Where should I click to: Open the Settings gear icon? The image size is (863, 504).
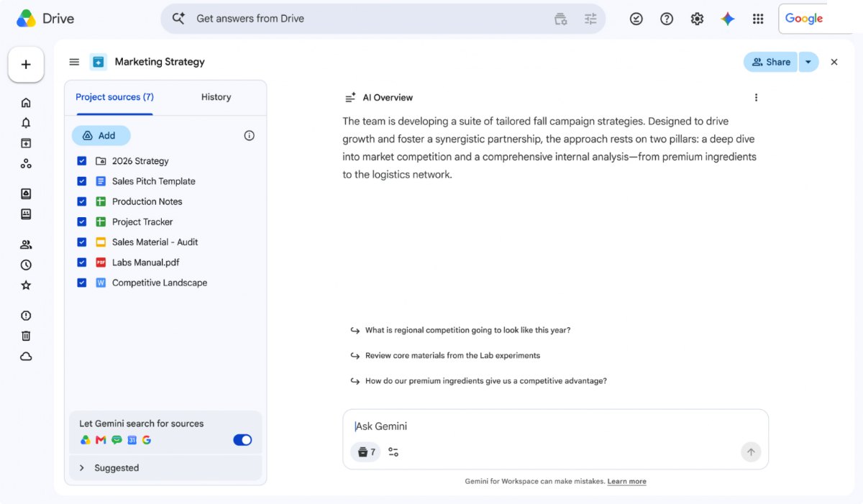(x=697, y=19)
